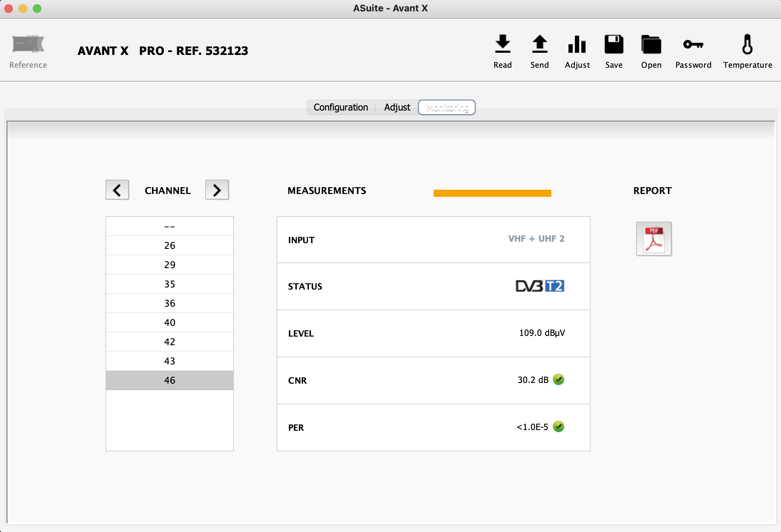Click the orange measurement progress bar
This screenshot has width=781, height=532.
tap(492, 193)
